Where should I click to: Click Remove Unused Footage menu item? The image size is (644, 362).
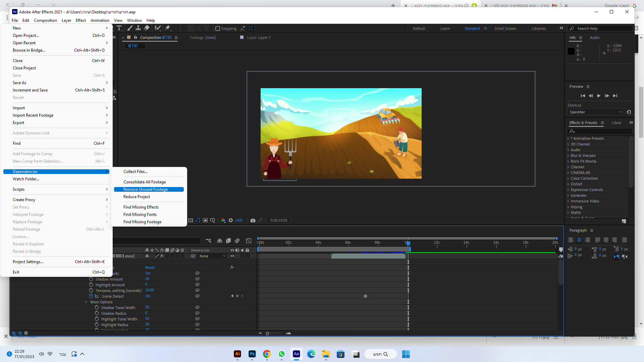146,189
